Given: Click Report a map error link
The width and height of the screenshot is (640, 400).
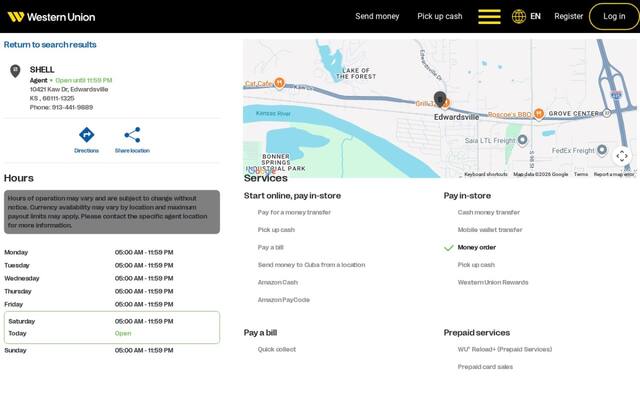Looking at the screenshot, I should (614, 174).
